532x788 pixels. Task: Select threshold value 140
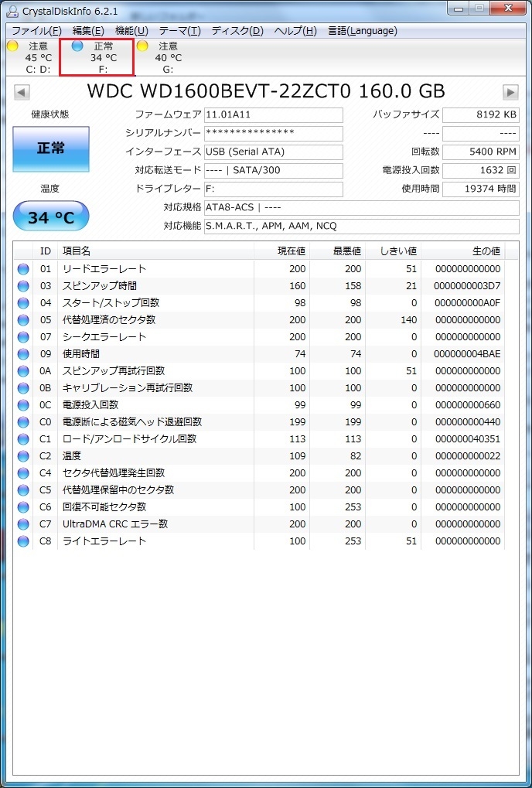point(408,320)
